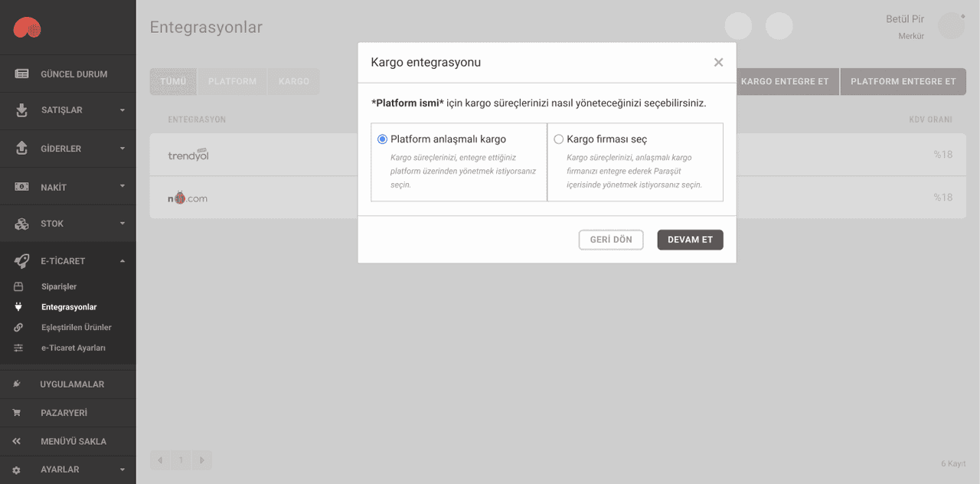Click the Uygulamalar plug icon

[x=16, y=384]
